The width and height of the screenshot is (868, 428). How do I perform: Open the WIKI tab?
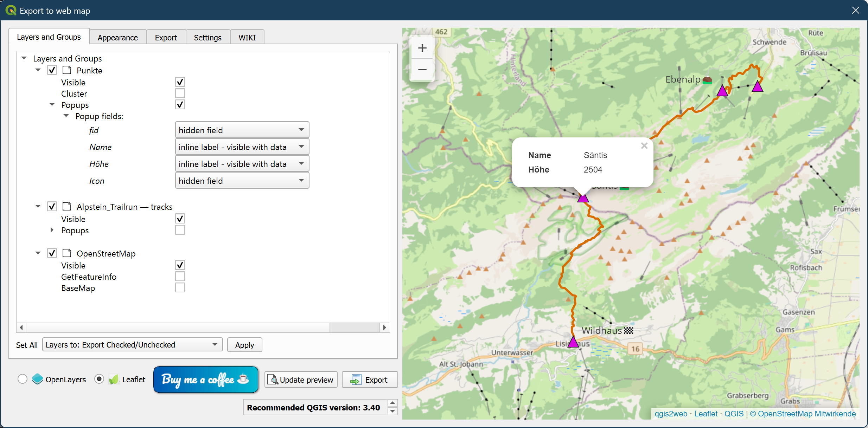click(x=247, y=38)
